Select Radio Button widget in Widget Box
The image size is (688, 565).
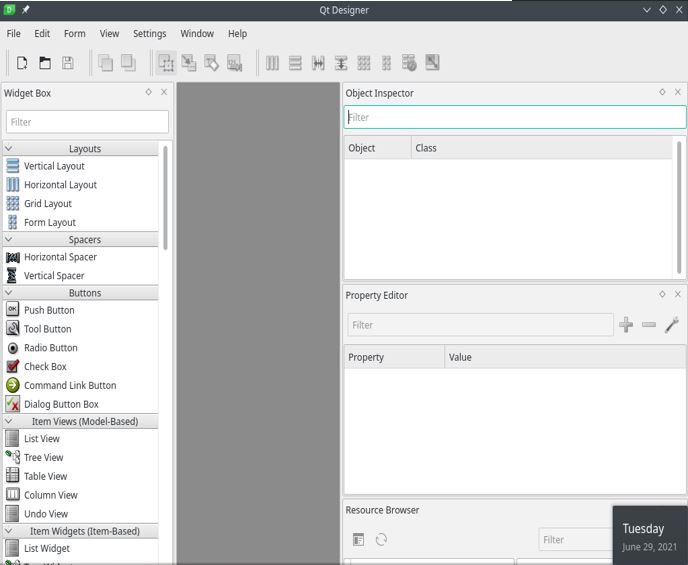pyautogui.click(x=50, y=348)
